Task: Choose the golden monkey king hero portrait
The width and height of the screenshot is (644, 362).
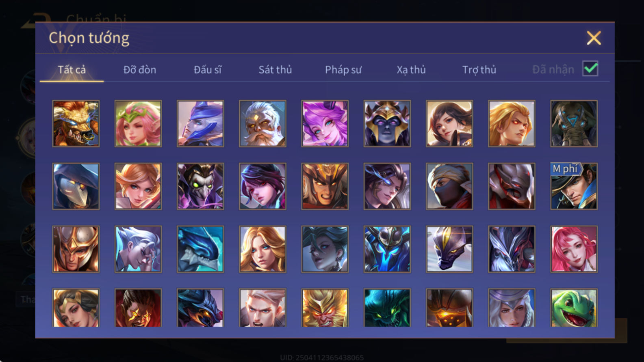Action: coord(325,308)
